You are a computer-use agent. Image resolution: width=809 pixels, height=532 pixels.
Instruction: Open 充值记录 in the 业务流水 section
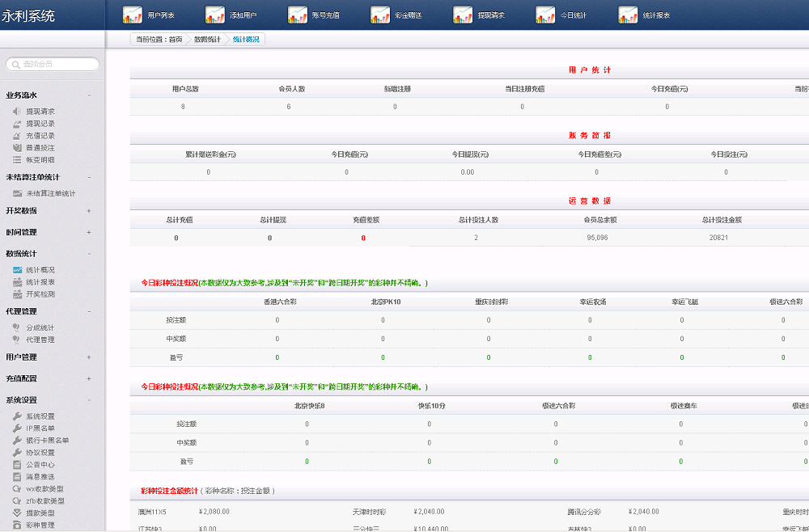click(40, 137)
